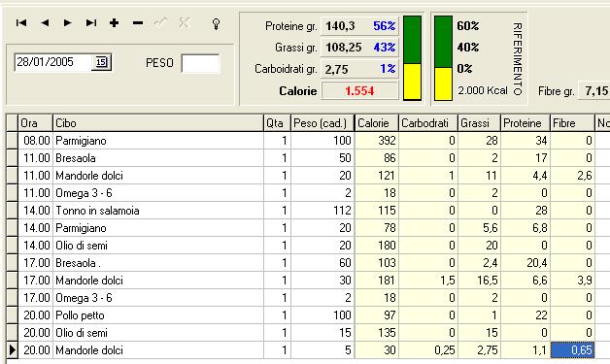Click the row selector for 08.00 Parmigiano
Screen dimensions: 610x364
coord(12,141)
